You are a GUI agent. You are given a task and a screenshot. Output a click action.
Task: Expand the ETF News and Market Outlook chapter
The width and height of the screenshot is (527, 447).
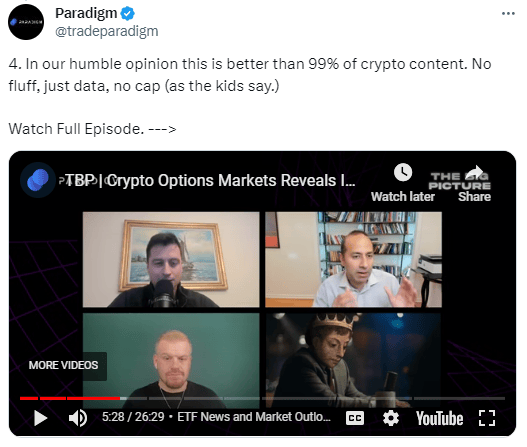click(x=254, y=417)
